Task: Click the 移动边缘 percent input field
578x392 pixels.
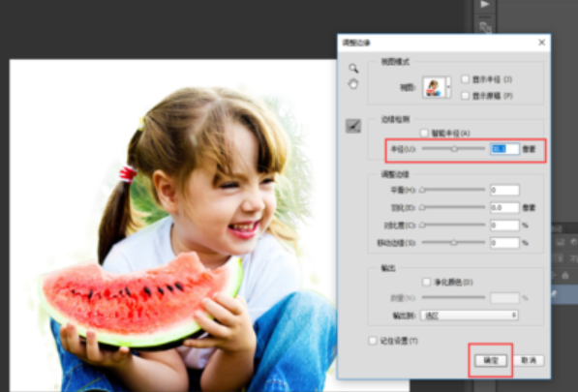Action: [x=504, y=243]
